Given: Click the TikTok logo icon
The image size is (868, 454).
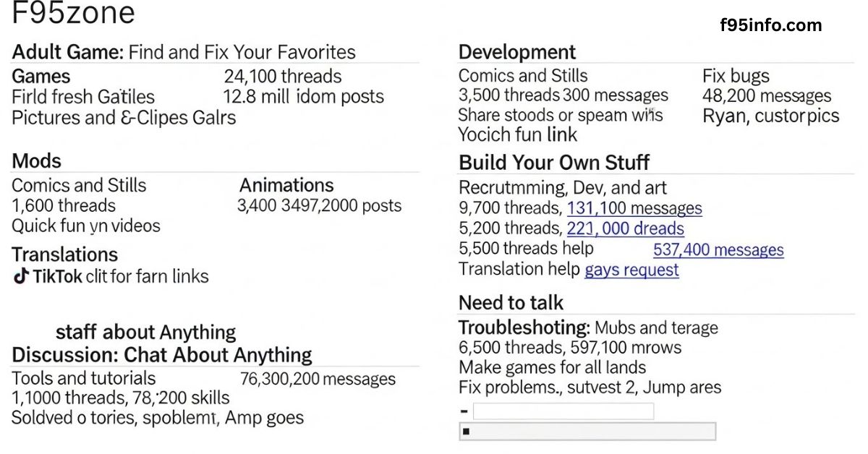Looking at the screenshot, I should point(21,276).
